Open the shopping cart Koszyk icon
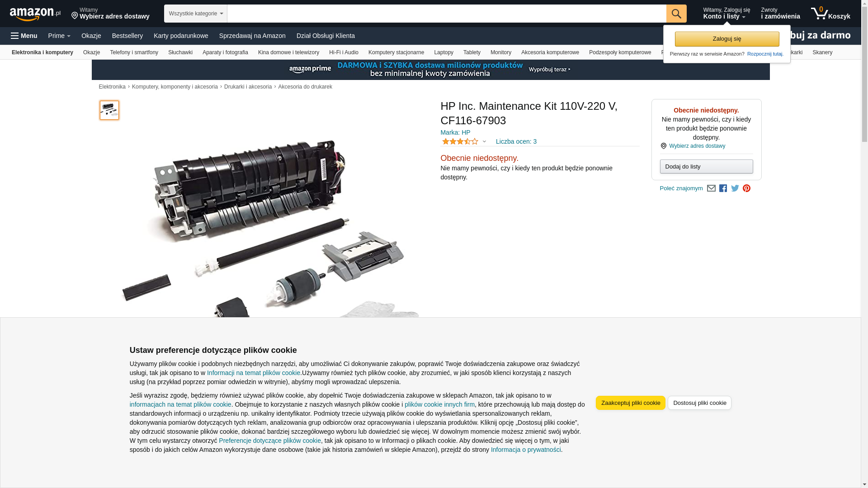The image size is (868, 488). (x=830, y=14)
